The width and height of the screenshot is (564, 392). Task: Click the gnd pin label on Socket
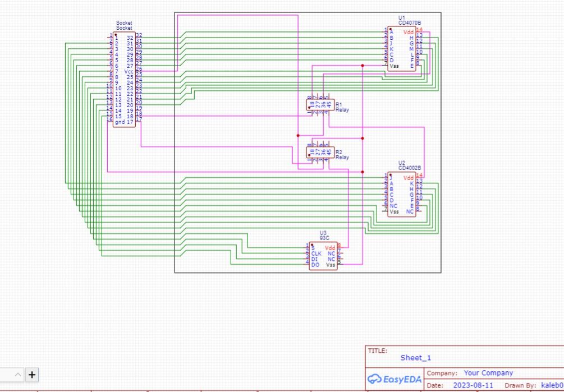tap(120, 122)
